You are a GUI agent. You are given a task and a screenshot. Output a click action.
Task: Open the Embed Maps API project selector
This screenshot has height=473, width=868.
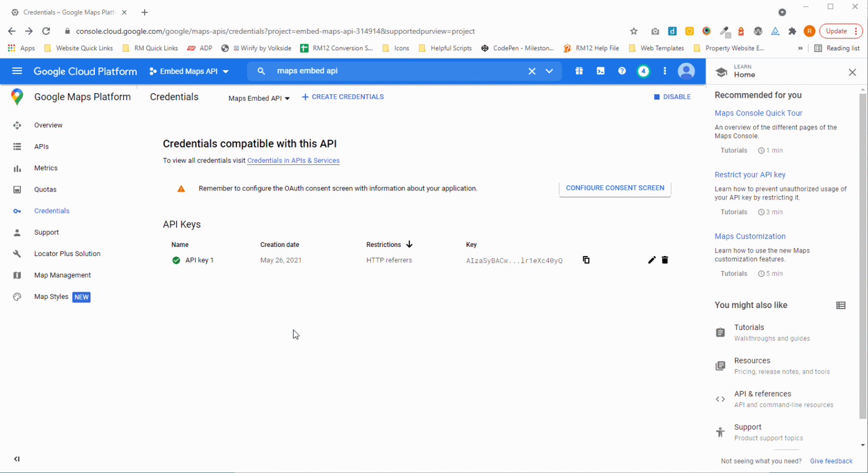(189, 71)
